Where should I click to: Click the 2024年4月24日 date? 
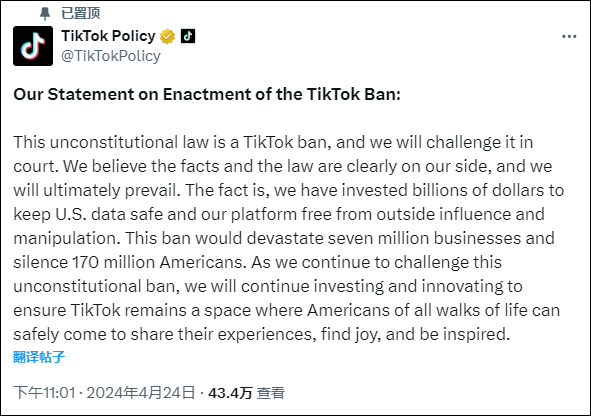tap(141, 393)
